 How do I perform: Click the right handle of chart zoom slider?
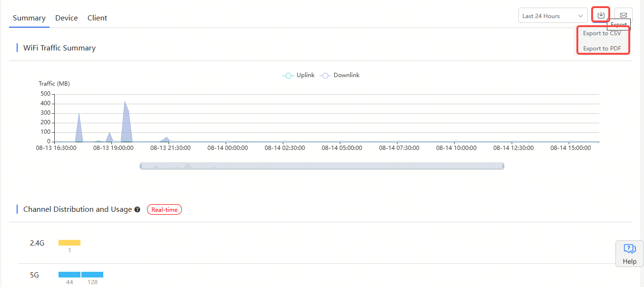503,166
